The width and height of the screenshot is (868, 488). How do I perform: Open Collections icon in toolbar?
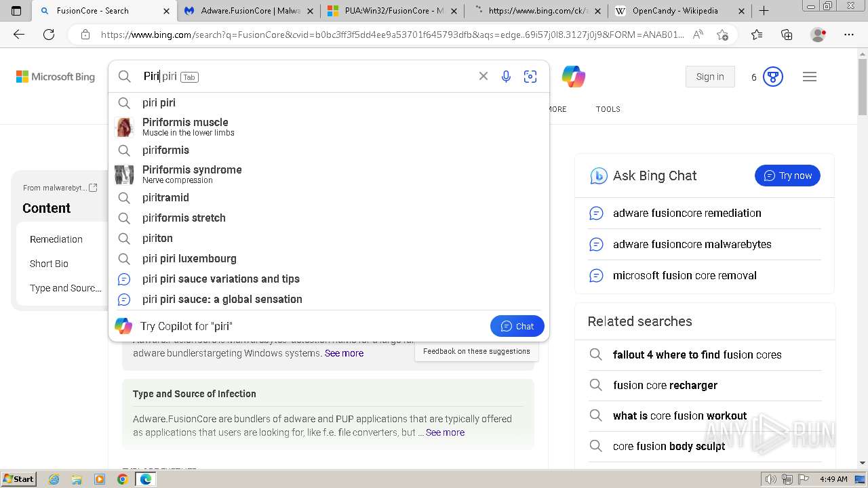point(787,35)
